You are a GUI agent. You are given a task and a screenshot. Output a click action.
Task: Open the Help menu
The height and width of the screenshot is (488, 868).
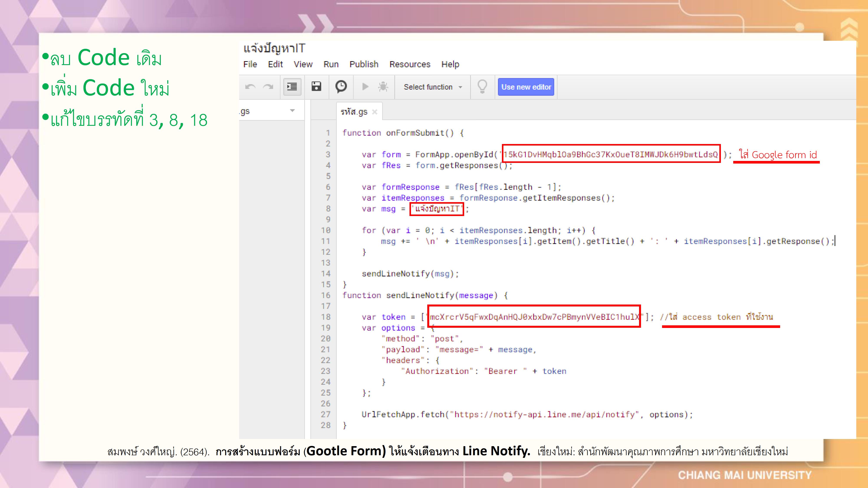click(x=450, y=64)
